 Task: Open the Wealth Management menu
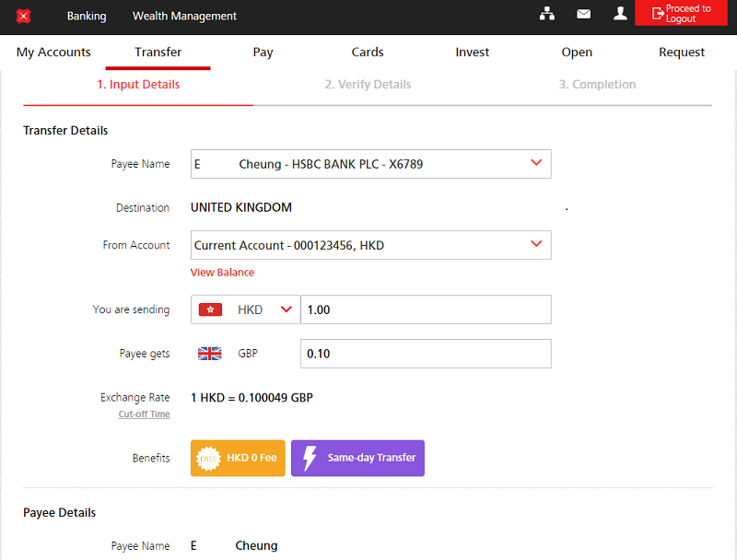click(184, 16)
